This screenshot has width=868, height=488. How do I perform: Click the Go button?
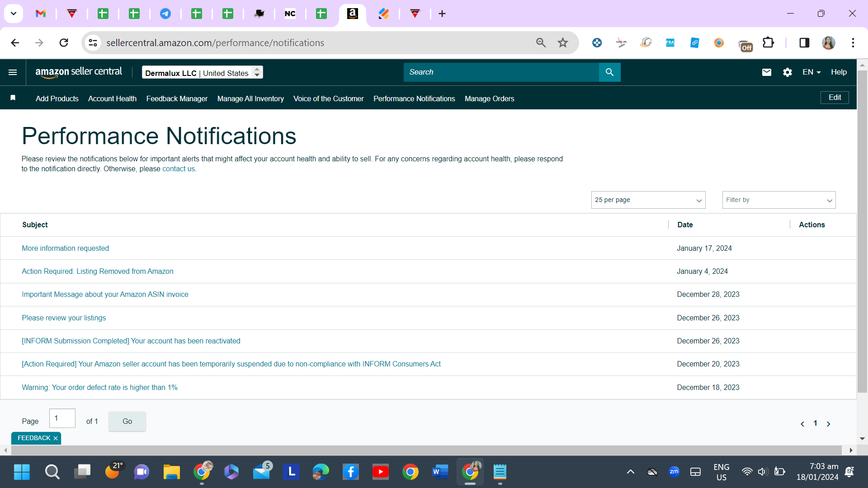[127, 421]
